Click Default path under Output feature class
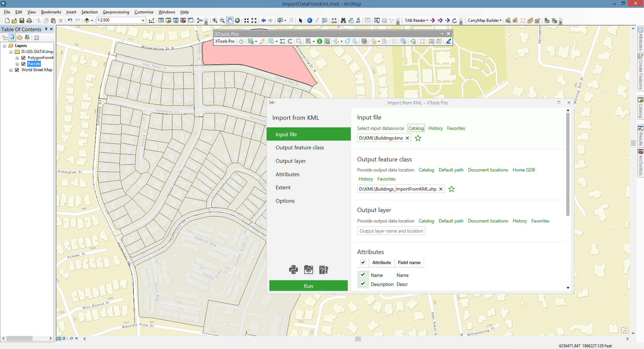This screenshot has width=644, height=349. coord(451,170)
